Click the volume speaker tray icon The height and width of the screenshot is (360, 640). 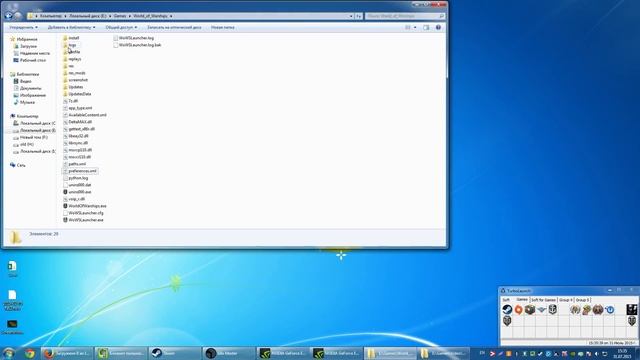[x=596, y=353]
